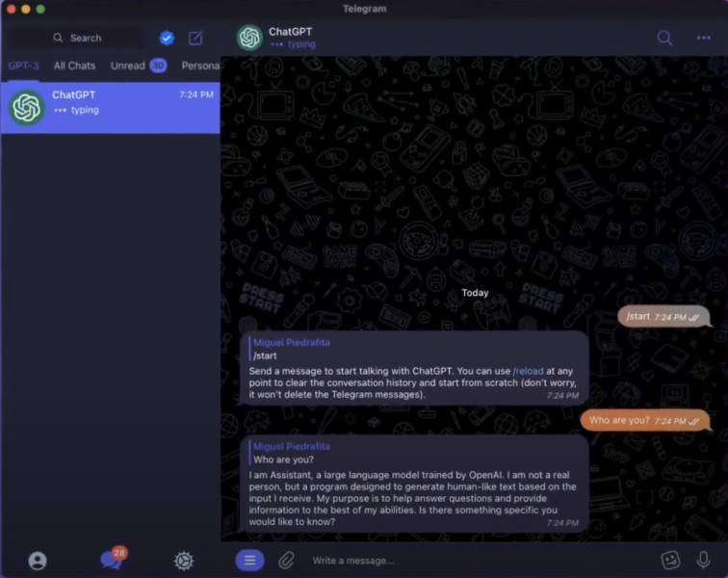The image size is (728, 578).
Task: Open Settings with the gear icon
Action: pos(184,561)
